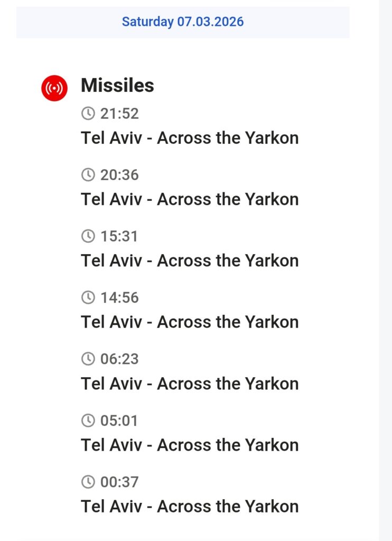The width and height of the screenshot is (392, 541).
Task: Click the red missile alert icon
Action: [x=54, y=88]
